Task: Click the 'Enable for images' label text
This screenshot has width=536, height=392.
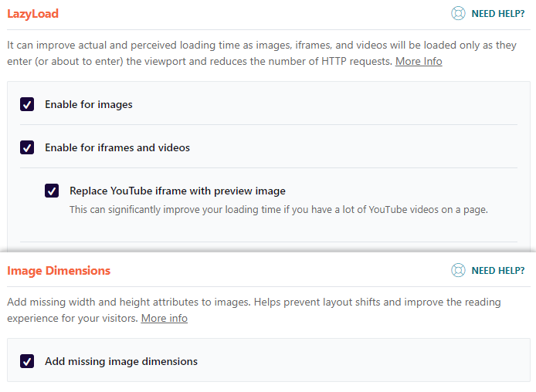Action: (89, 104)
